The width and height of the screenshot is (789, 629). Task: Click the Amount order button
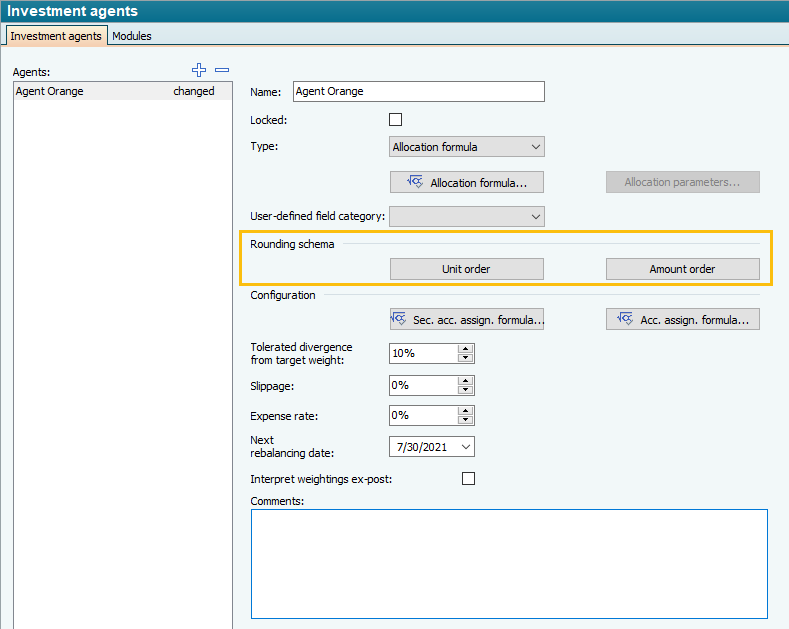pos(683,269)
